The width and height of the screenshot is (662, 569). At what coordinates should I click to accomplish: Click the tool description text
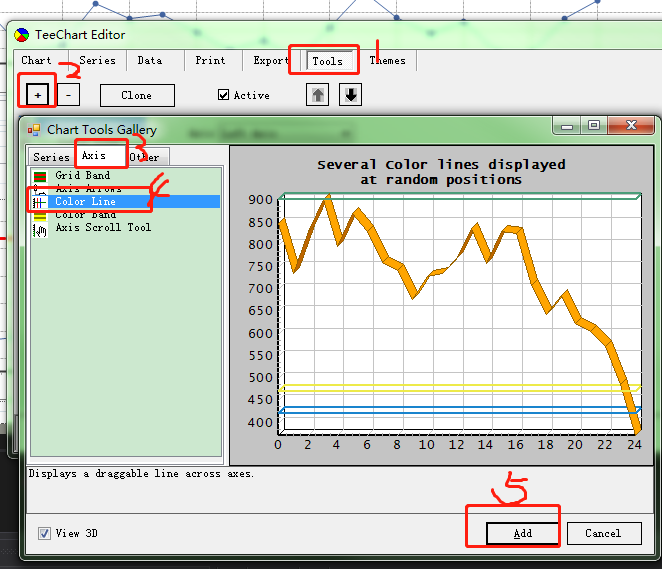(x=141, y=474)
